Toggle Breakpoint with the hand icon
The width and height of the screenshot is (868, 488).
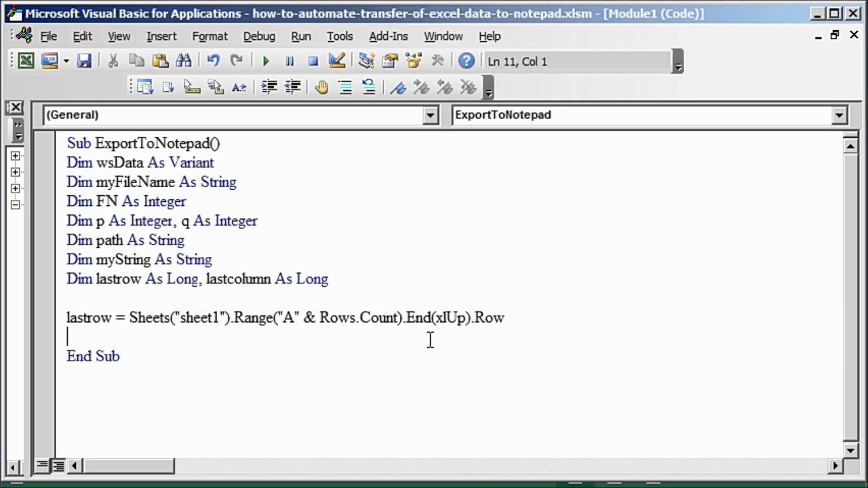[321, 87]
